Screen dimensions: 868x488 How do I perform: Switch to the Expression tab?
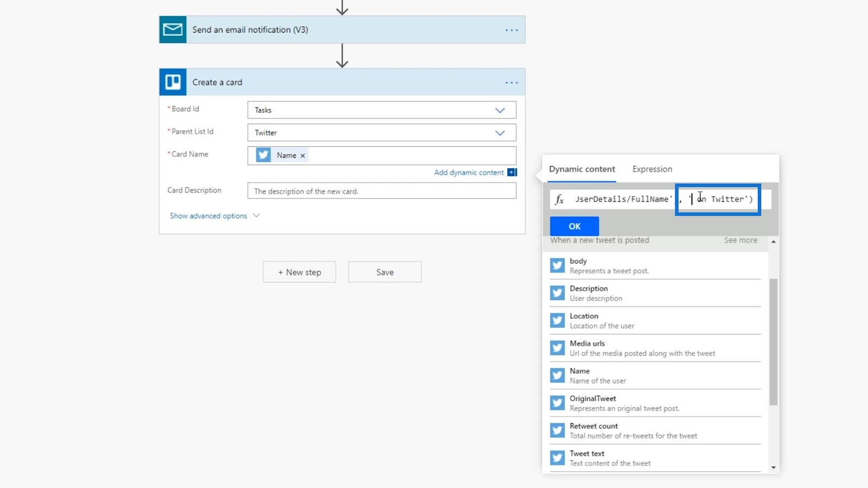click(652, 169)
